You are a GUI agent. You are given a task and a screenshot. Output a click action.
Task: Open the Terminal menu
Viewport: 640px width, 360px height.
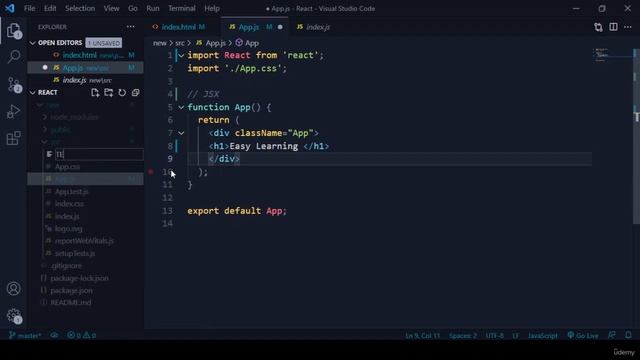click(x=182, y=8)
